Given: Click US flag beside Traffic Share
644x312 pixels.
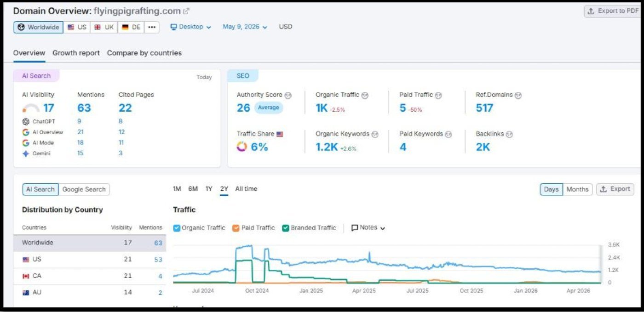Looking at the screenshot, I should pyautogui.click(x=280, y=134).
